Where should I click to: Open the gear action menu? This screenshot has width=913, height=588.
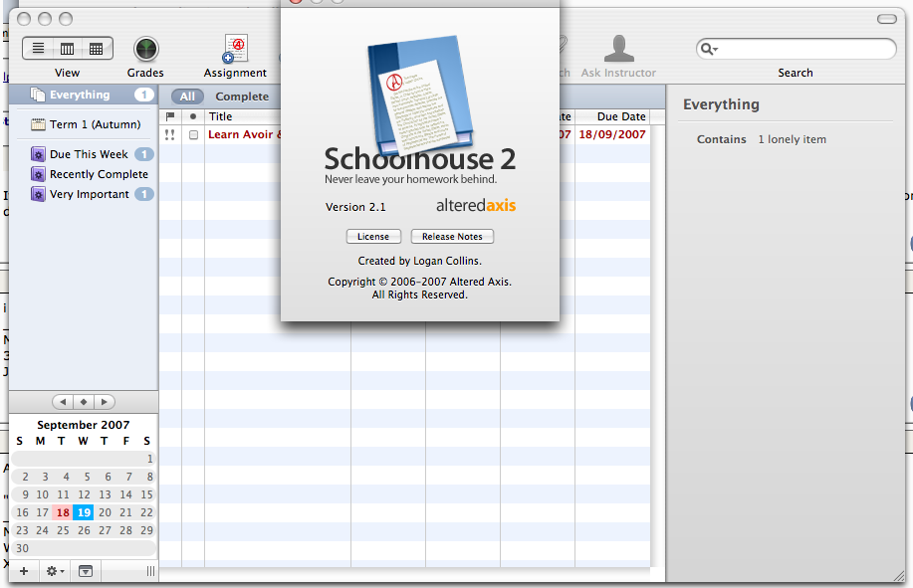55,571
